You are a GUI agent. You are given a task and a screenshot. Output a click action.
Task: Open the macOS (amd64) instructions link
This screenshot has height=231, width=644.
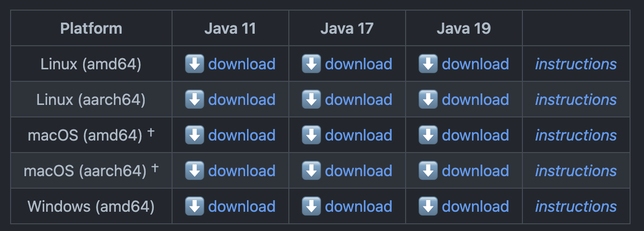576,135
